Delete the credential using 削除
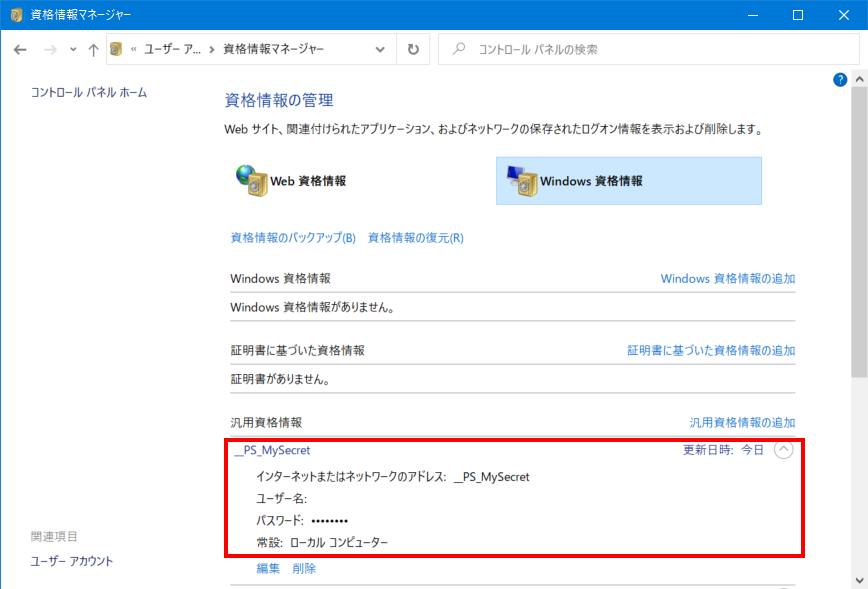The width and height of the screenshot is (868, 589). [x=303, y=567]
